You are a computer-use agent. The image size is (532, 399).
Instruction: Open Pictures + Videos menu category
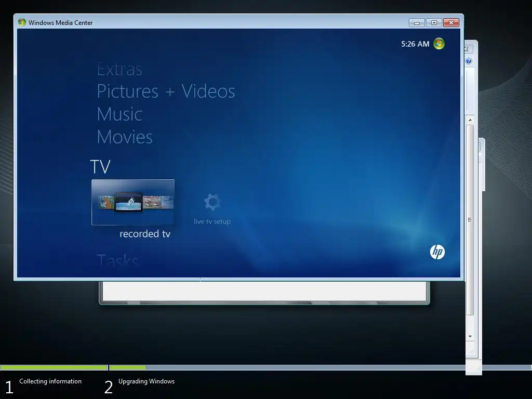(x=166, y=91)
